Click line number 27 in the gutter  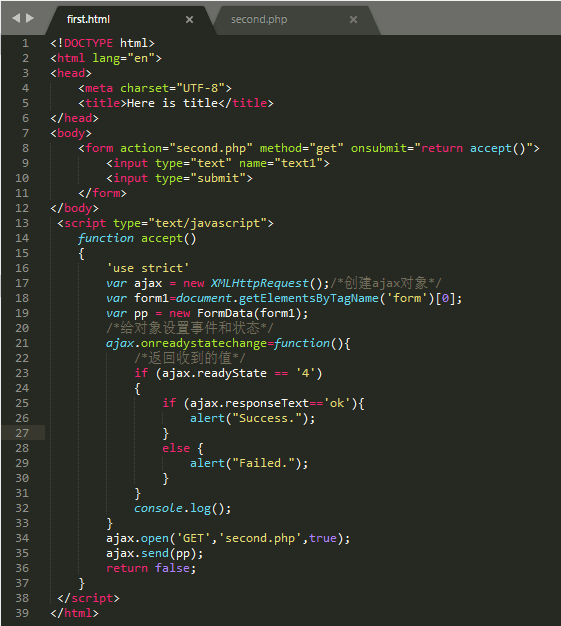pos(22,433)
